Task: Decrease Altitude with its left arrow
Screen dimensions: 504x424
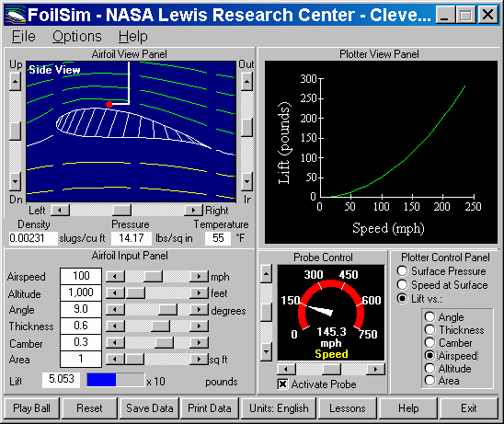Action: pos(115,293)
